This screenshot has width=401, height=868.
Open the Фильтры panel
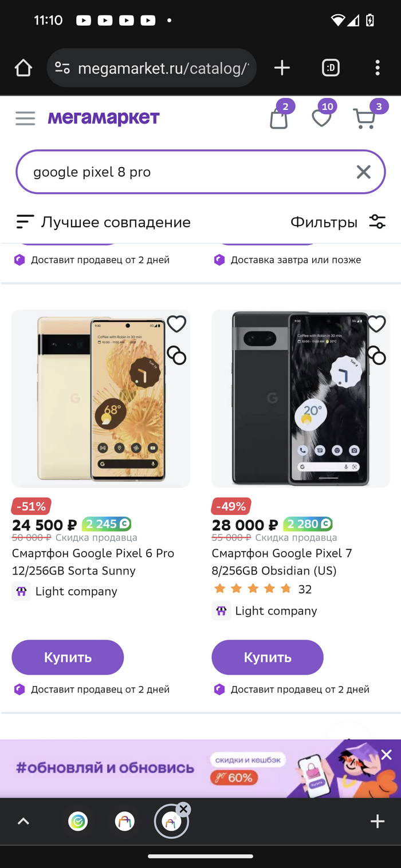(338, 222)
